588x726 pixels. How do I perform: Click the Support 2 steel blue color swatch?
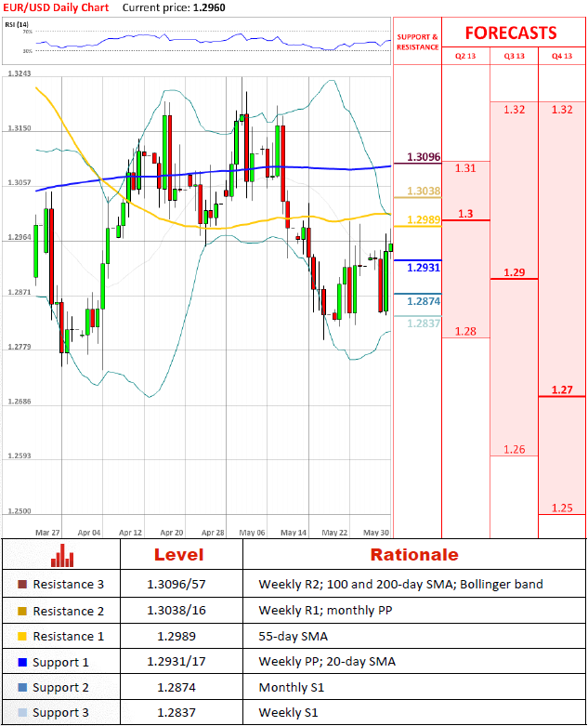click(22, 687)
